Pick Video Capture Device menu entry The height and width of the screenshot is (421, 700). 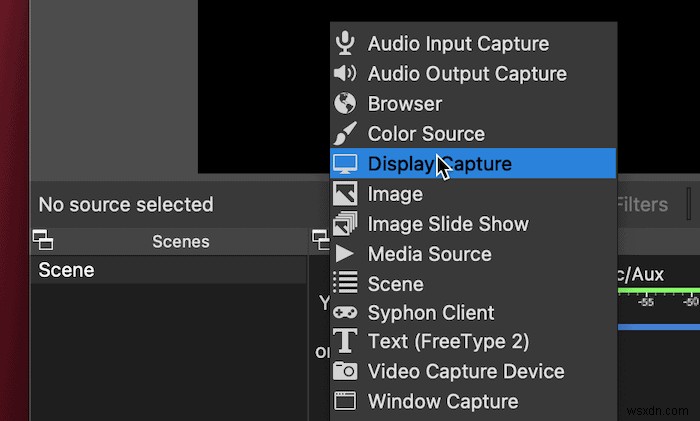coord(466,372)
